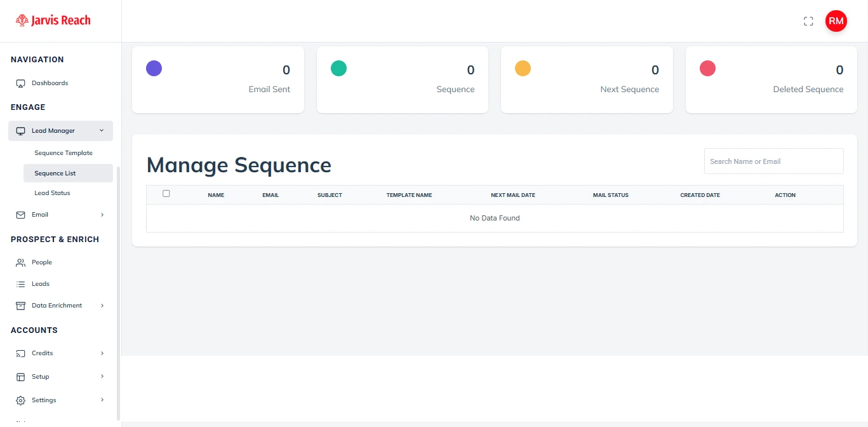This screenshot has width=868, height=427.
Task: Click the red Deleted Sequence circle
Action: [x=707, y=68]
